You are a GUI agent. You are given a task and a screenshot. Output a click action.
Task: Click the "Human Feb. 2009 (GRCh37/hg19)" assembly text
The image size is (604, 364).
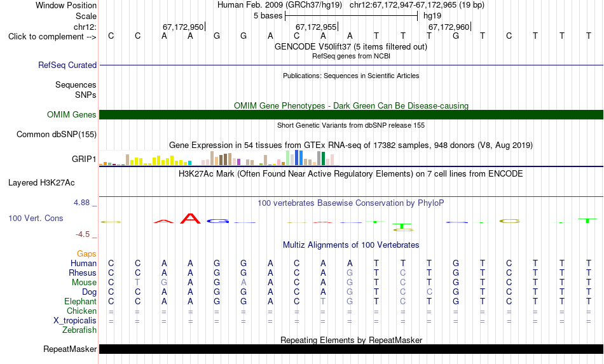coord(280,5)
